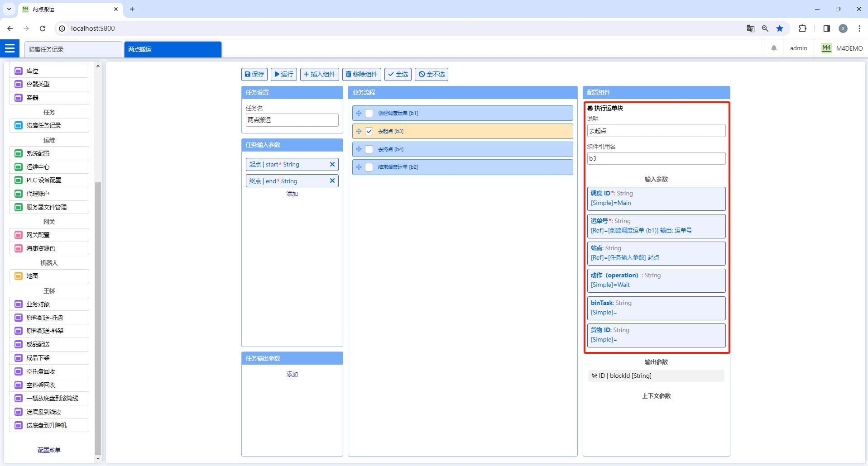The width and height of the screenshot is (868, 466).
Task: Open the browser side panel icon
Action: coord(826,29)
